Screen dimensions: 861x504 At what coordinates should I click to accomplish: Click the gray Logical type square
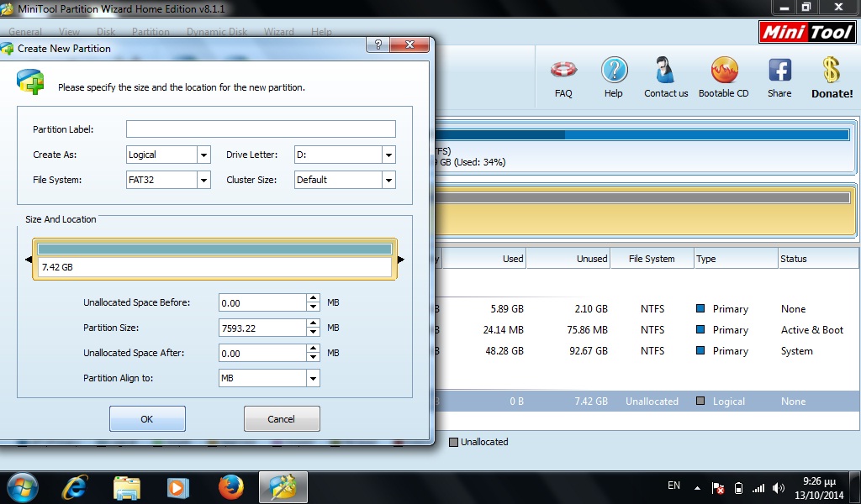click(700, 401)
